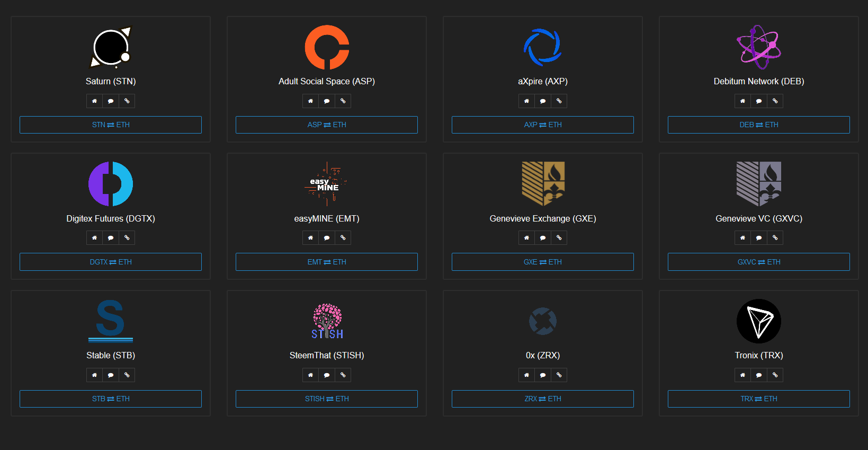
Task: Open the link icon under Stable (STB)
Action: [x=127, y=375]
